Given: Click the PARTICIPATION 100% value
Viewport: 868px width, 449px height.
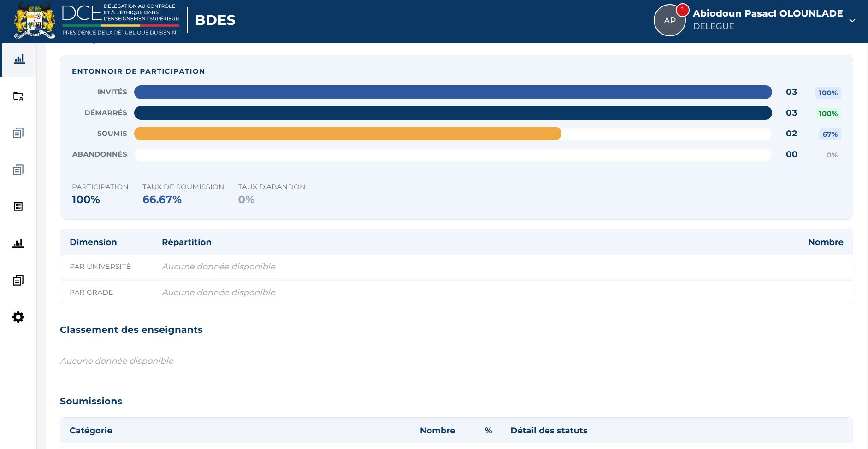Looking at the screenshot, I should pyautogui.click(x=86, y=199).
